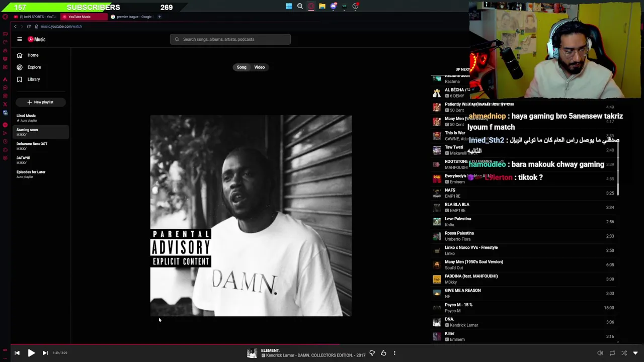Click Opera GX taskbar icon
The width and height of the screenshot is (644, 362).
point(311,7)
